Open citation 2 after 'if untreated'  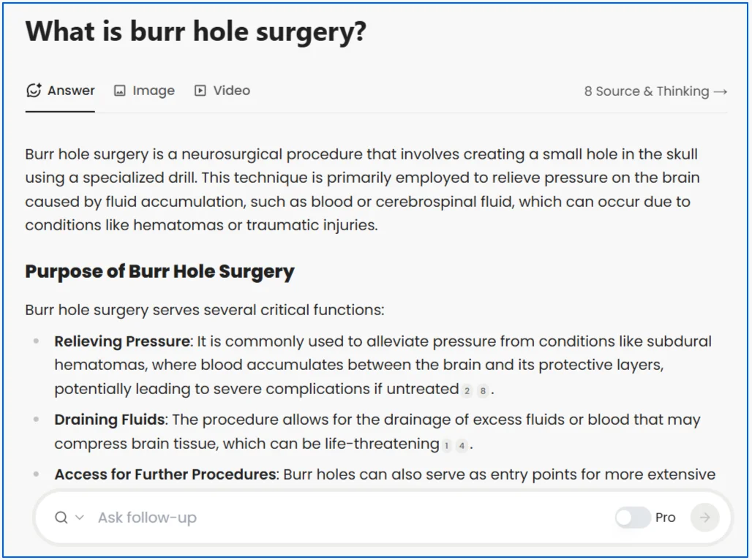pyautogui.click(x=467, y=390)
